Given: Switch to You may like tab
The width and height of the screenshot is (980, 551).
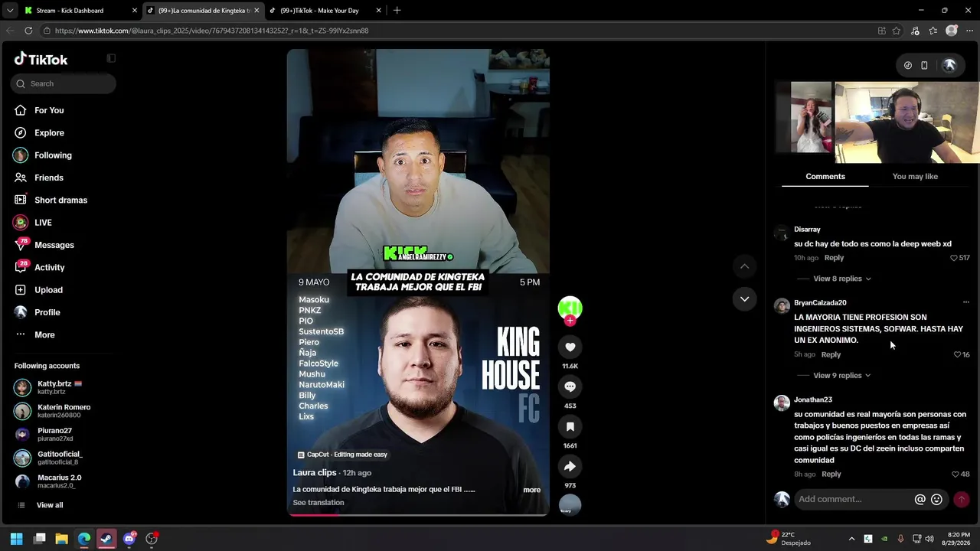Looking at the screenshot, I should tap(915, 177).
